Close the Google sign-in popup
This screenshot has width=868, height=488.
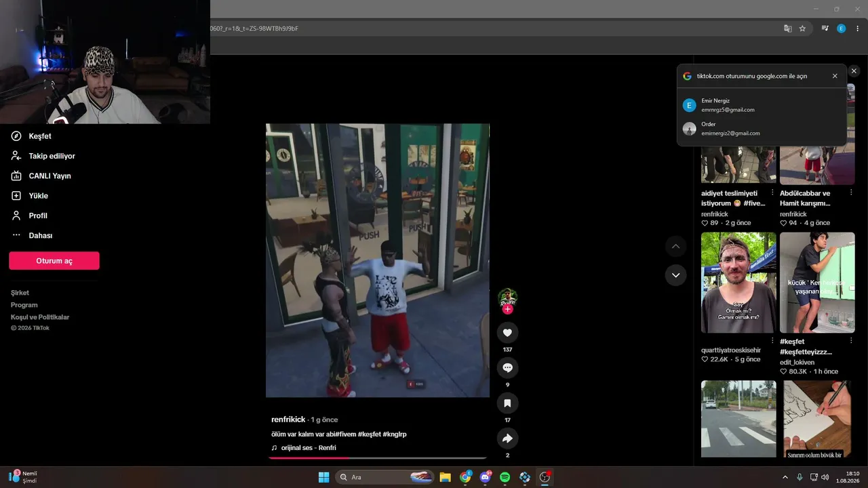coord(835,77)
